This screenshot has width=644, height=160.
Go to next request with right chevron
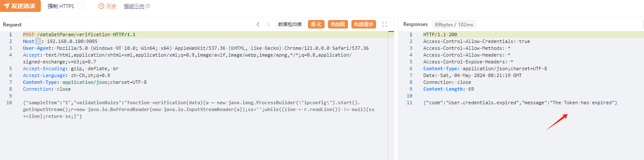[268, 24]
